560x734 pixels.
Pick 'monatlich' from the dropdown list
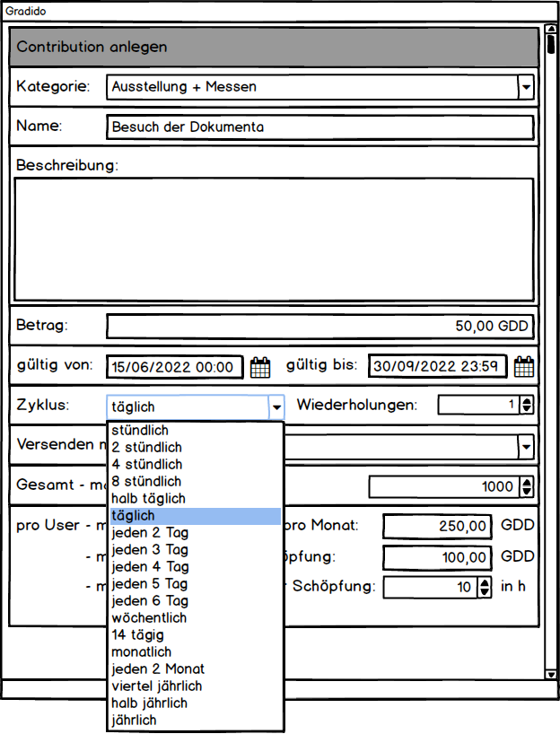pos(141,652)
